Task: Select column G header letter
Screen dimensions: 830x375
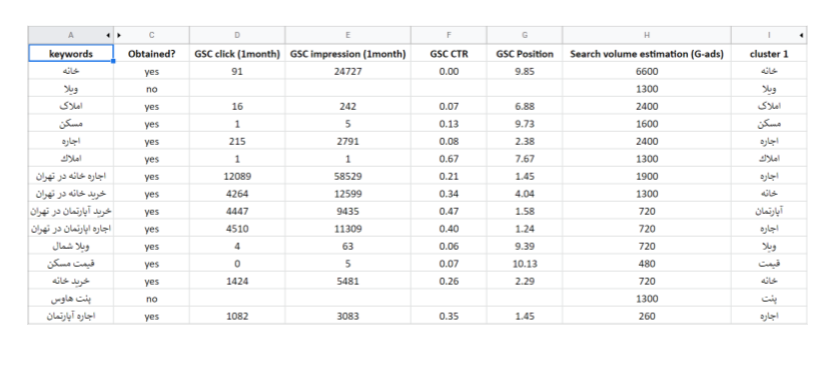Action: point(525,35)
